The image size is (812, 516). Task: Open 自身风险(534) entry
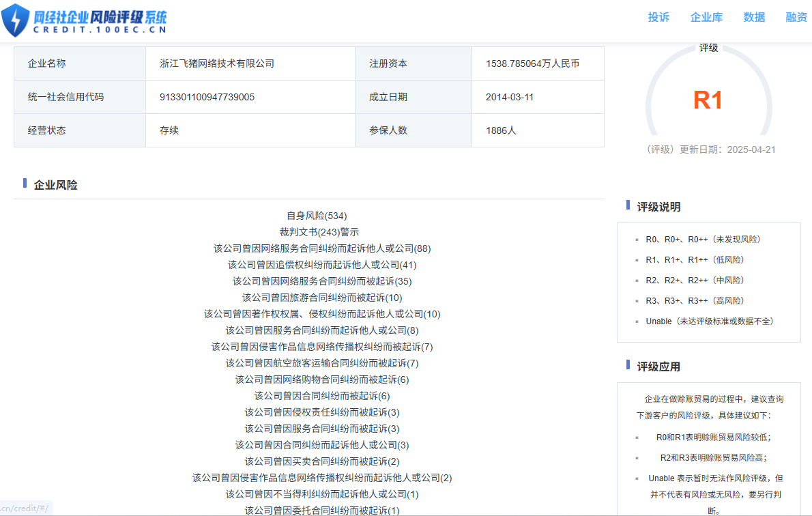pyautogui.click(x=317, y=216)
